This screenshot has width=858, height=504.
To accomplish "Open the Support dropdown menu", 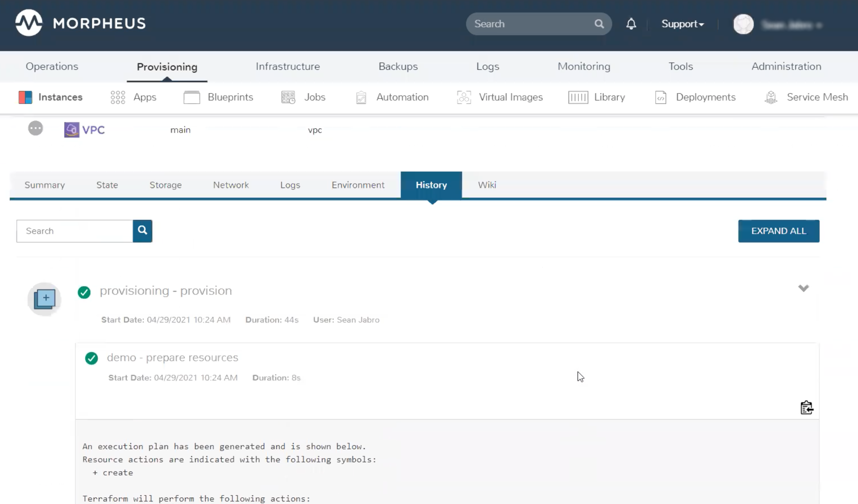I will 682,24.
